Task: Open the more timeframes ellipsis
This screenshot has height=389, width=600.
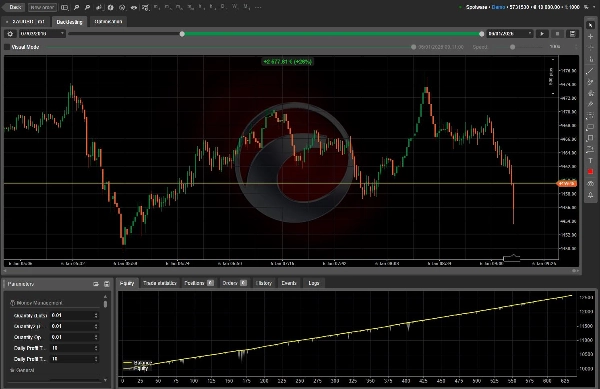Action: (x=258, y=7)
